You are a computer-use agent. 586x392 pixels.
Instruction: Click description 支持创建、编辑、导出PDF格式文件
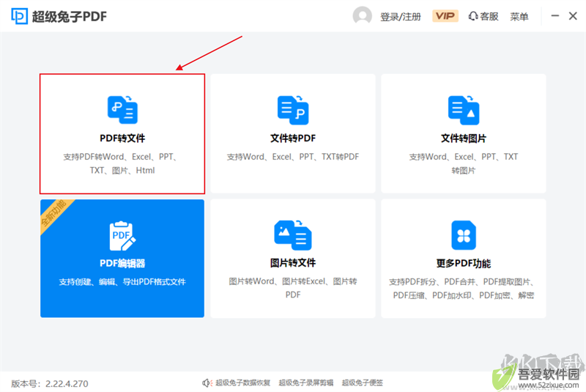point(122,282)
